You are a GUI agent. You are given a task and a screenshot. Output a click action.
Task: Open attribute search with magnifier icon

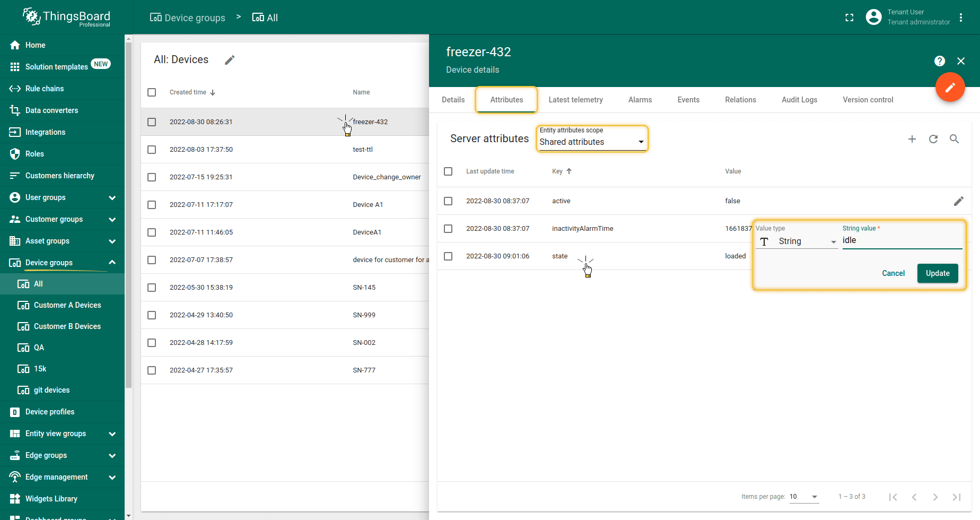coord(954,139)
